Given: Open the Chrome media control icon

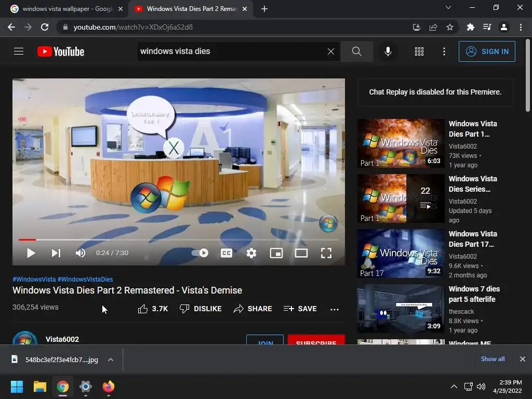Looking at the screenshot, I should click(487, 27).
